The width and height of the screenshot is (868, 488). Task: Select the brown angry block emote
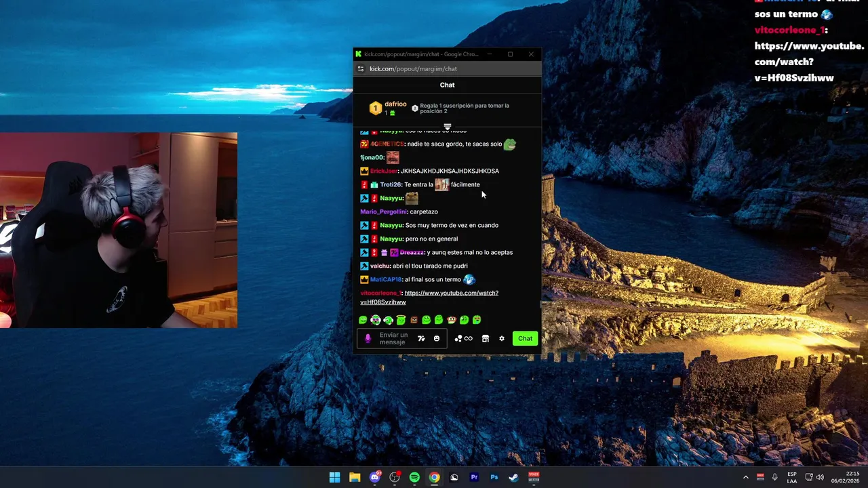click(414, 320)
